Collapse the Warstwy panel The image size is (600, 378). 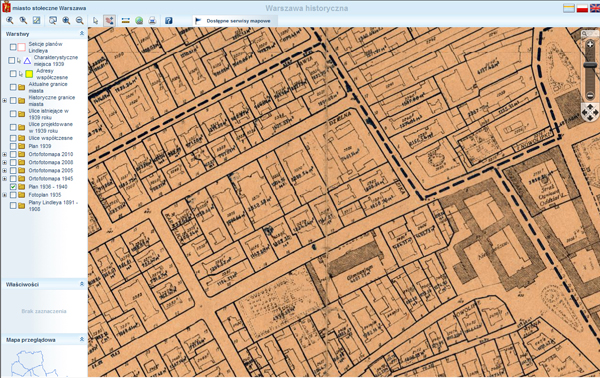coord(82,34)
